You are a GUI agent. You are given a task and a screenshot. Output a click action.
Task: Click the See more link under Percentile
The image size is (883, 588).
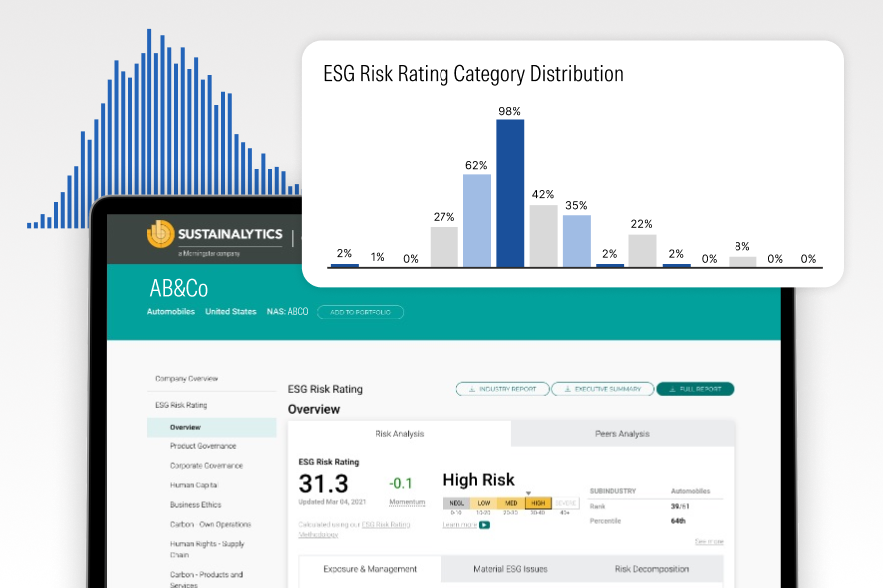point(709,542)
